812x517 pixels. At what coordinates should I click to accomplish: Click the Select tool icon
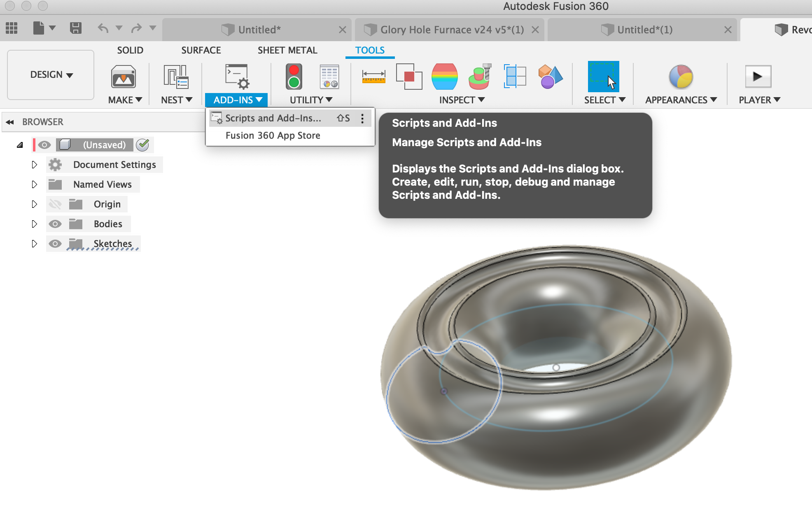[603, 77]
